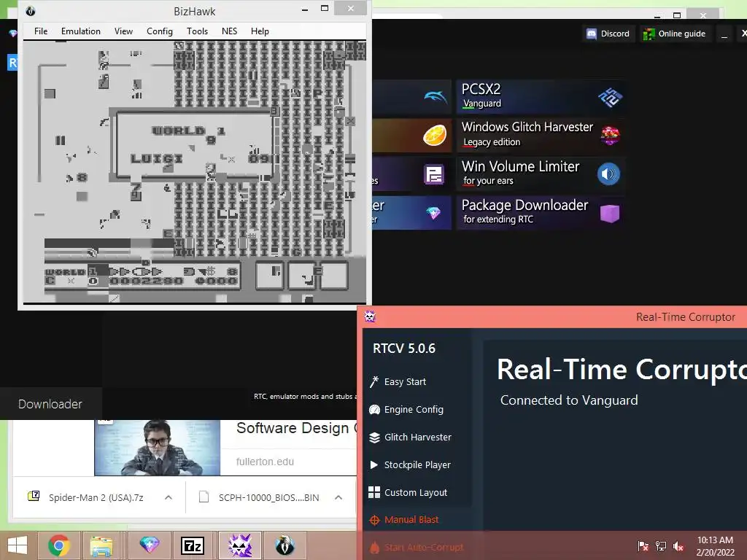This screenshot has height=560, width=747.
Task: Open the Emulation menu in BizHawk
Action: pyautogui.click(x=80, y=31)
